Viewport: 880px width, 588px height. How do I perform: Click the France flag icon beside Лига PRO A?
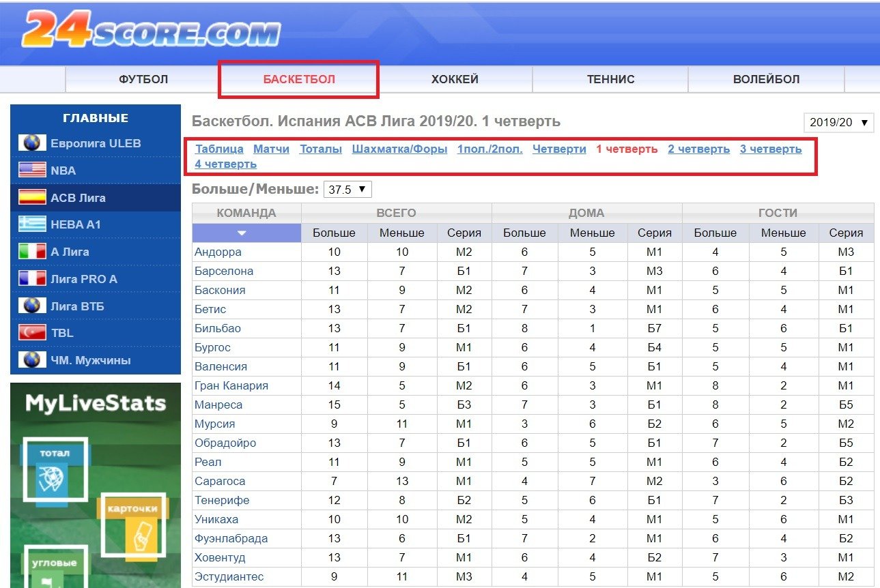[x=31, y=279]
